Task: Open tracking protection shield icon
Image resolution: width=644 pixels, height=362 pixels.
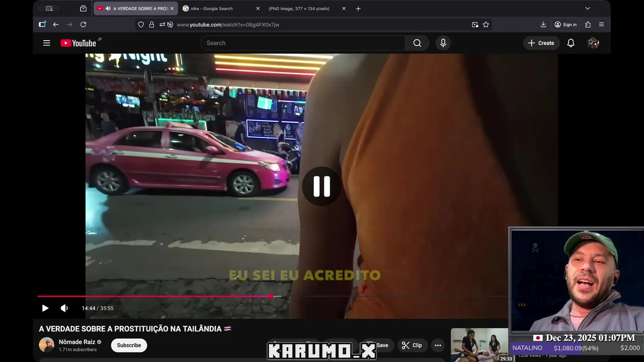Action: [141, 25]
